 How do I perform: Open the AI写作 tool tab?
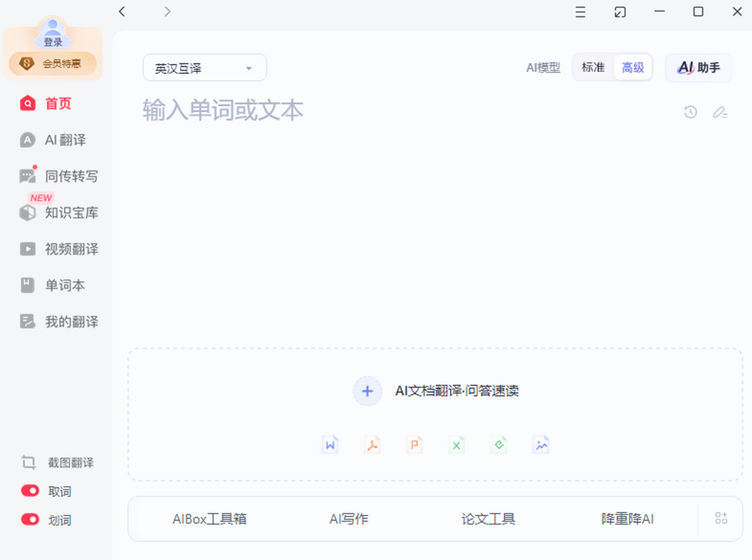349,519
